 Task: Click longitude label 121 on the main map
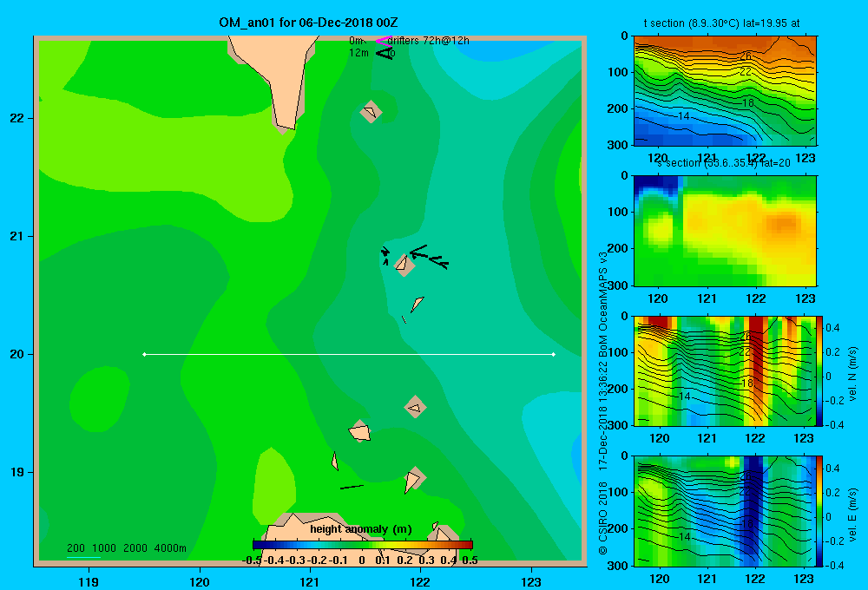pyautogui.click(x=310, y=581)
